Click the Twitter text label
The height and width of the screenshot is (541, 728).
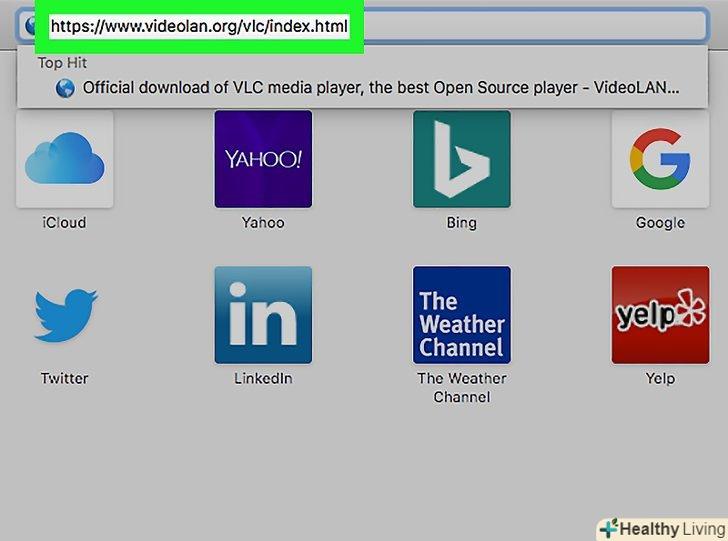point(64,378)
